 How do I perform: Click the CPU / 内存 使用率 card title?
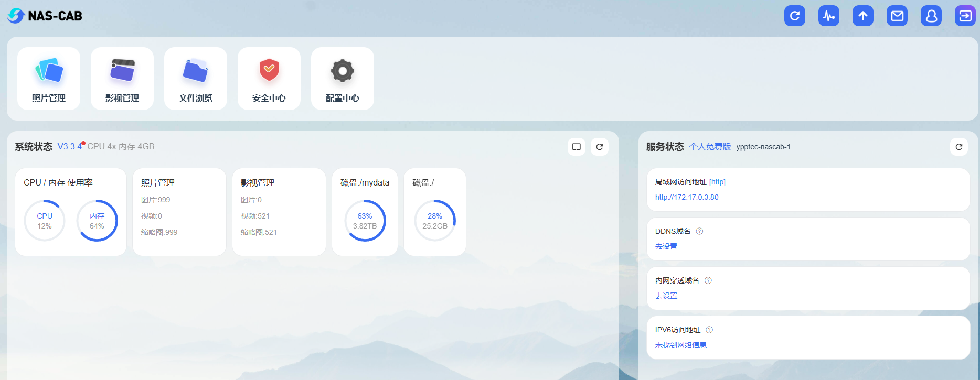click(x=58, y=182)
